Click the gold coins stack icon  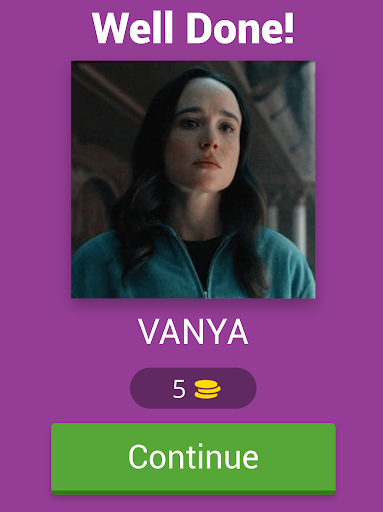click(207, 389)
